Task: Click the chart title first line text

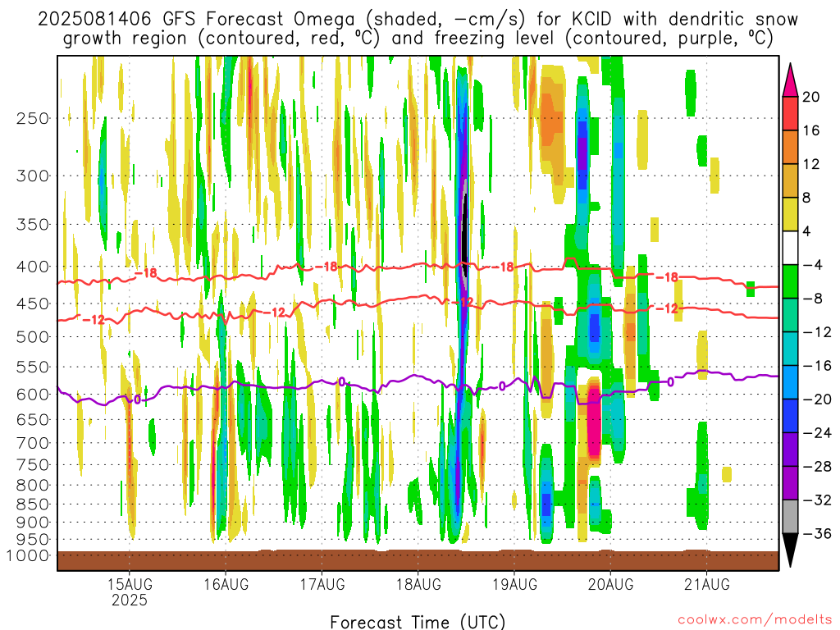Action: pos(418,20)
